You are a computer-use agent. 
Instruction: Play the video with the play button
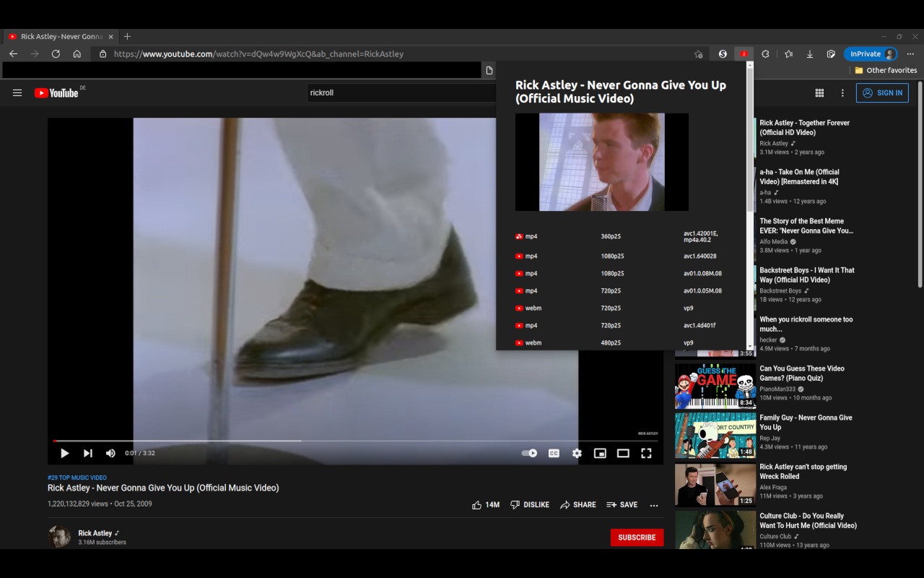click(64, 453)
